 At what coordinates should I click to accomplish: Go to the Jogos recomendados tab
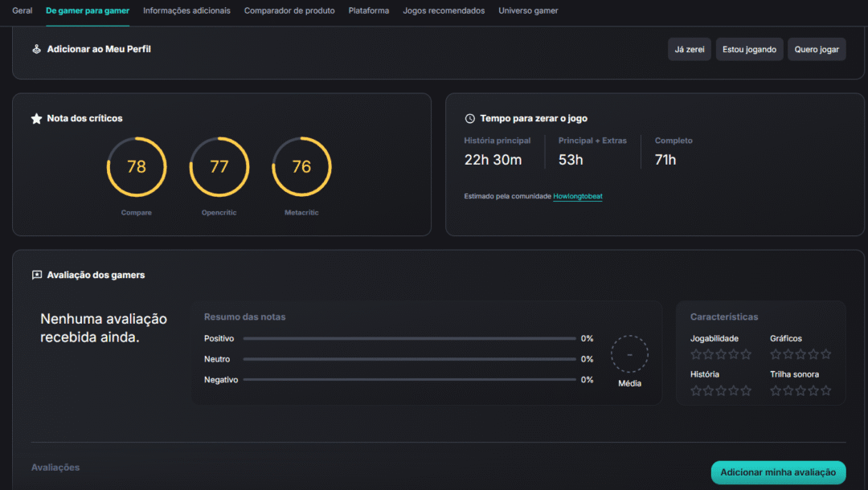[x=444, y=11]
